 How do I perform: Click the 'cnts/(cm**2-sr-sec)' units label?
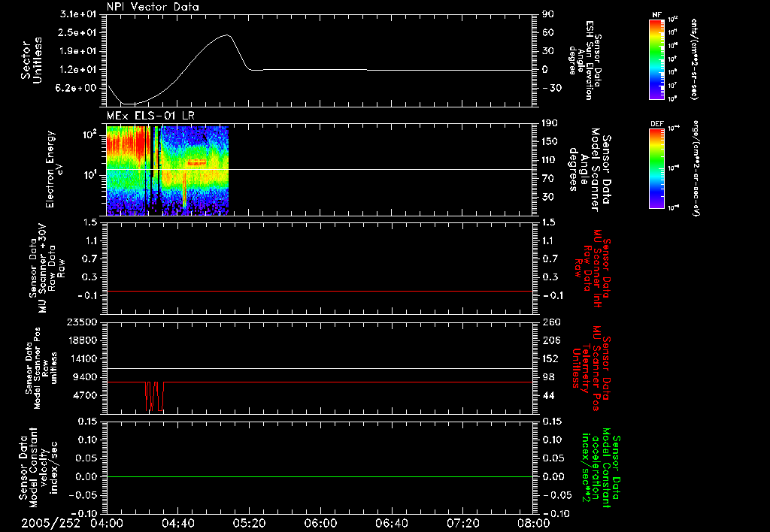tap(694, 59)
